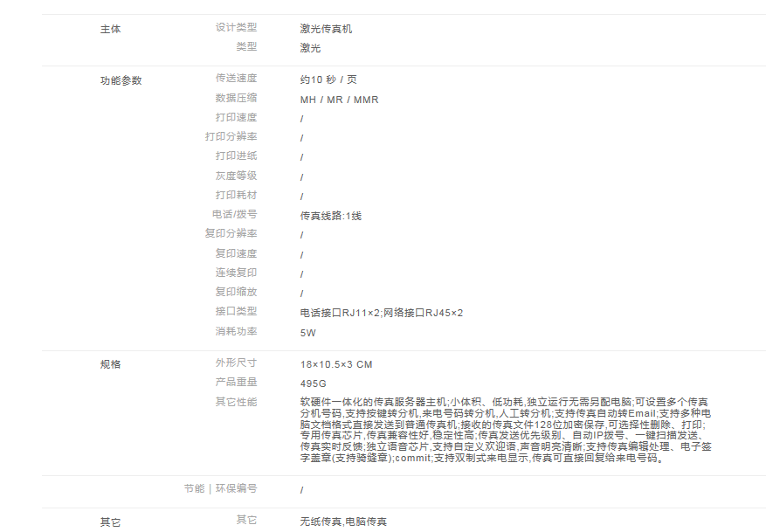Click the 复印缩放 label

(x=236, y=292)
